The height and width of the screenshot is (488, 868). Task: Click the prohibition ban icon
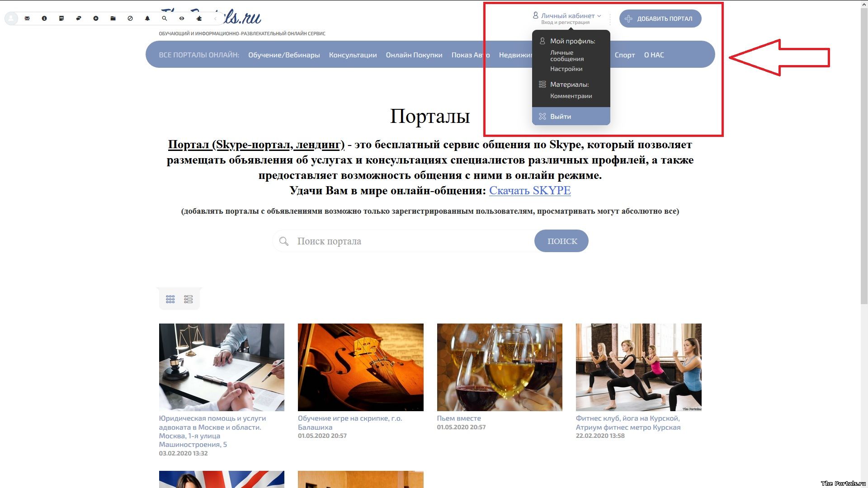coord(130,19)
